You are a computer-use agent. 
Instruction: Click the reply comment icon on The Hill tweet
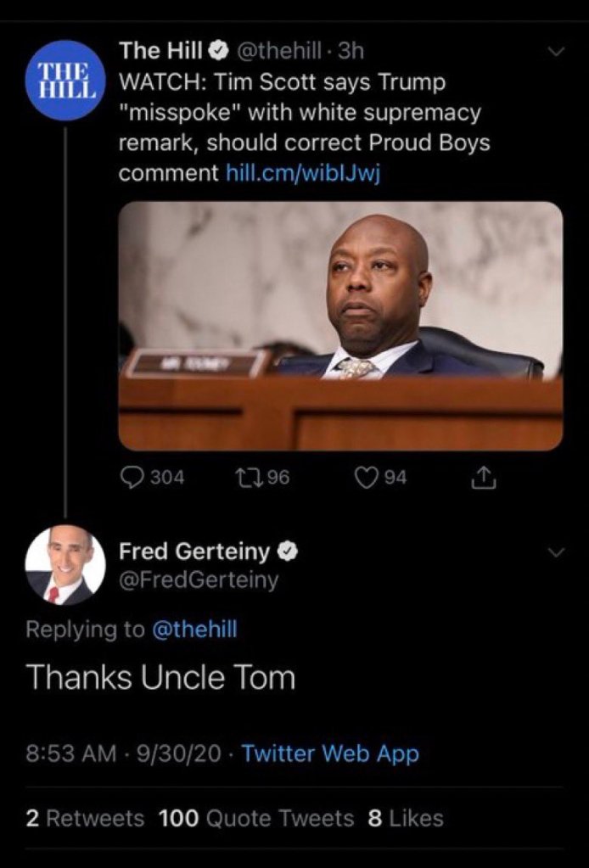tap(133, 478)
